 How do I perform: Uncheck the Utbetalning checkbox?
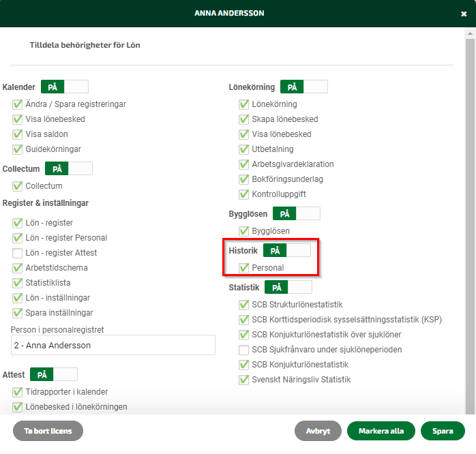point(243,149)
